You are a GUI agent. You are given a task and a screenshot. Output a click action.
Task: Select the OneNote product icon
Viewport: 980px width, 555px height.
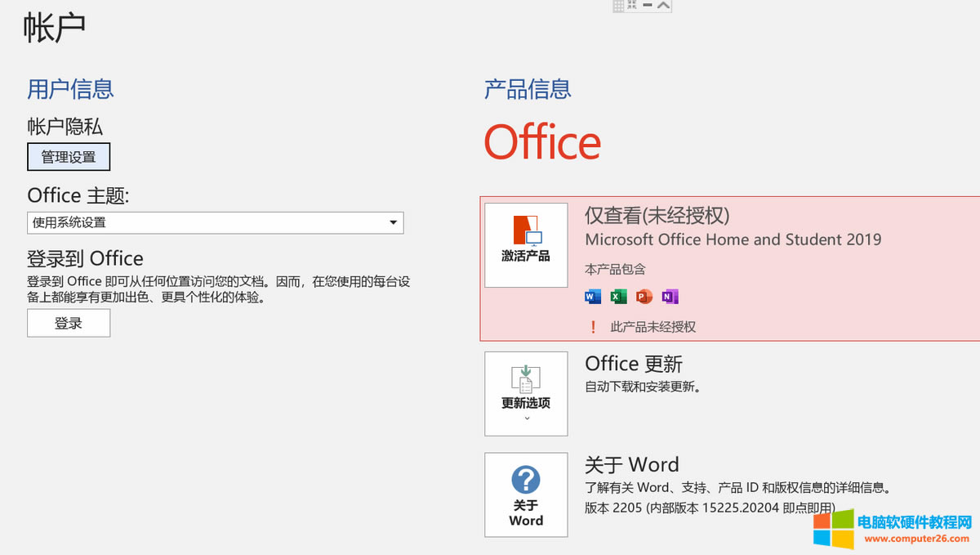tap(670, 296)
